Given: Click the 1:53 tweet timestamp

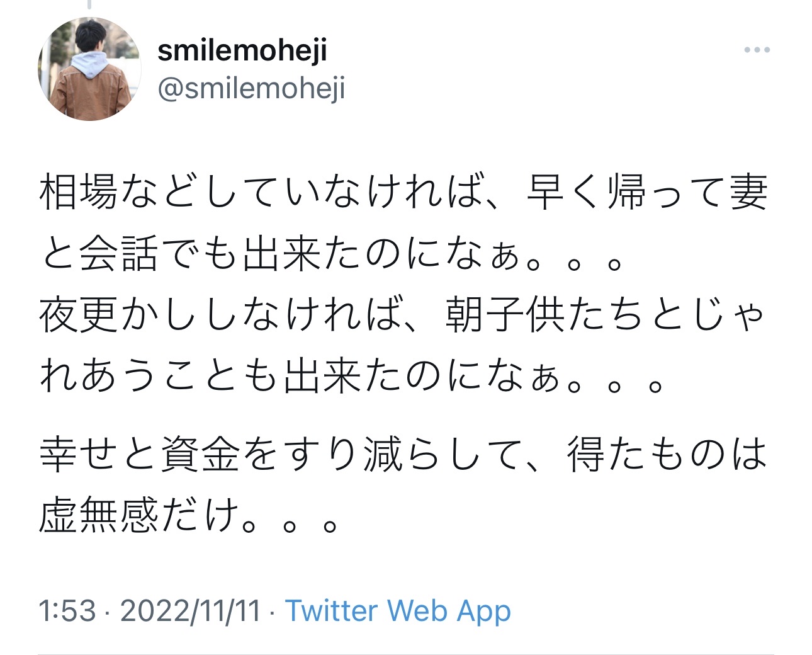Looking at the screenshot, I should coord(67,611).
